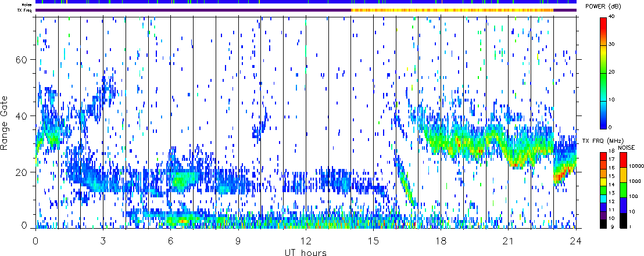Pick the orange swatch in the NOISE legend
The image size is (644, 256).
624,175
